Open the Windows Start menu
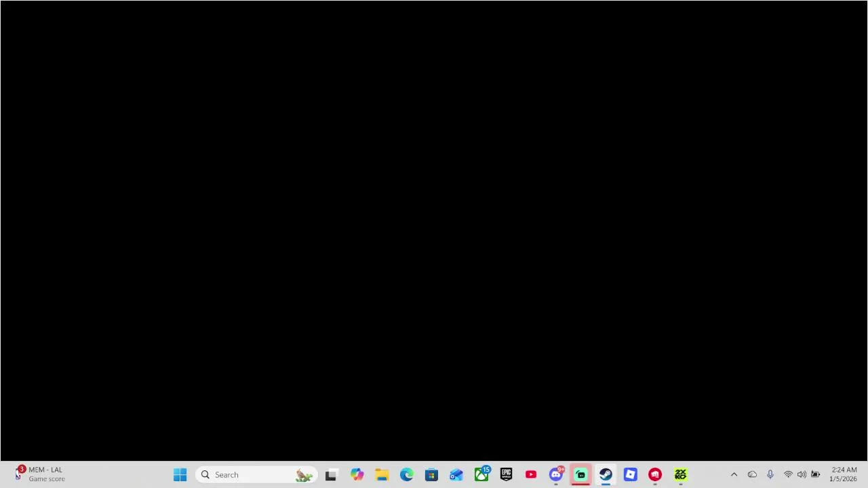This screenshot has width=868, height=488. pyautogui.click(x=180, y=474)
